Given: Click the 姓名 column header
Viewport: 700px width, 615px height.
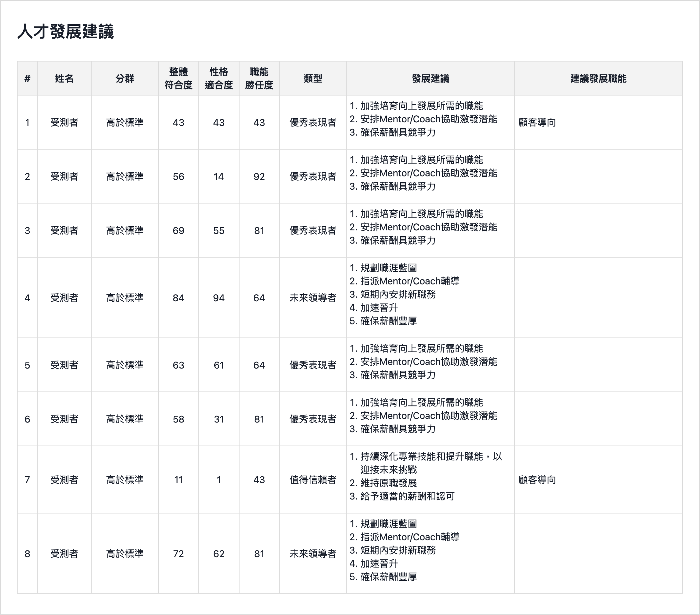Looking at the screenshot, I should point(64,78).
